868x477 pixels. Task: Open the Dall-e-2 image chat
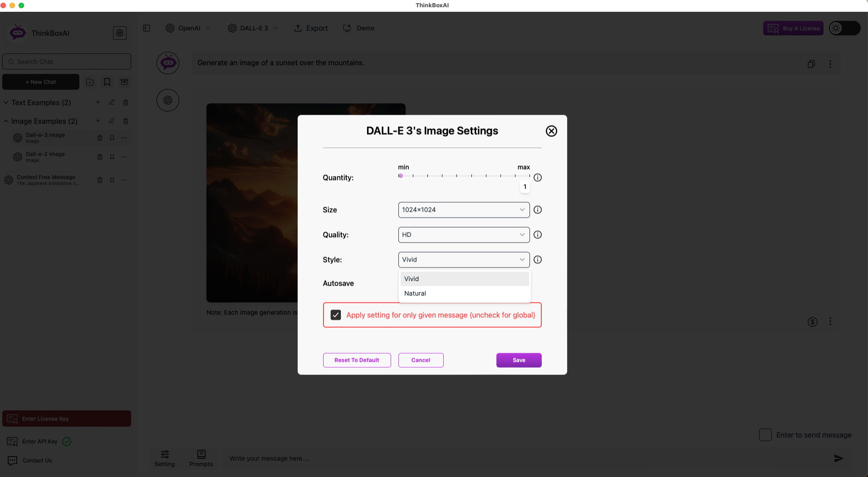45,157
